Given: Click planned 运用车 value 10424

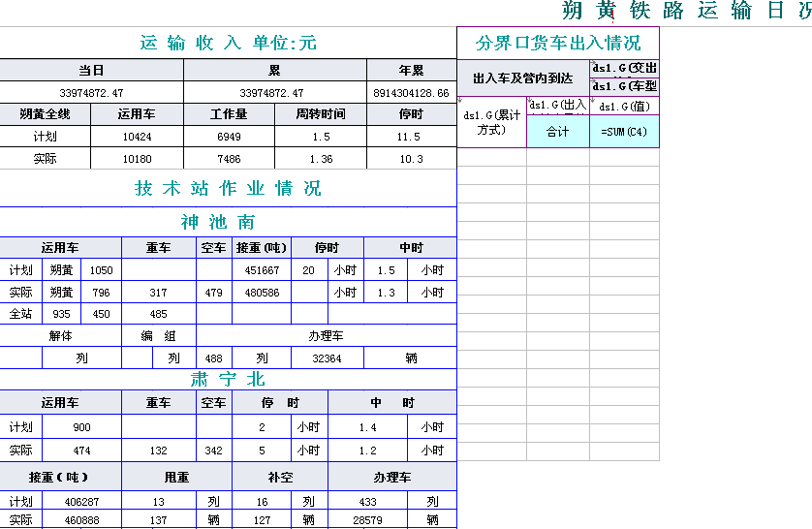Looking at the screenshot, I should (138, 137).
